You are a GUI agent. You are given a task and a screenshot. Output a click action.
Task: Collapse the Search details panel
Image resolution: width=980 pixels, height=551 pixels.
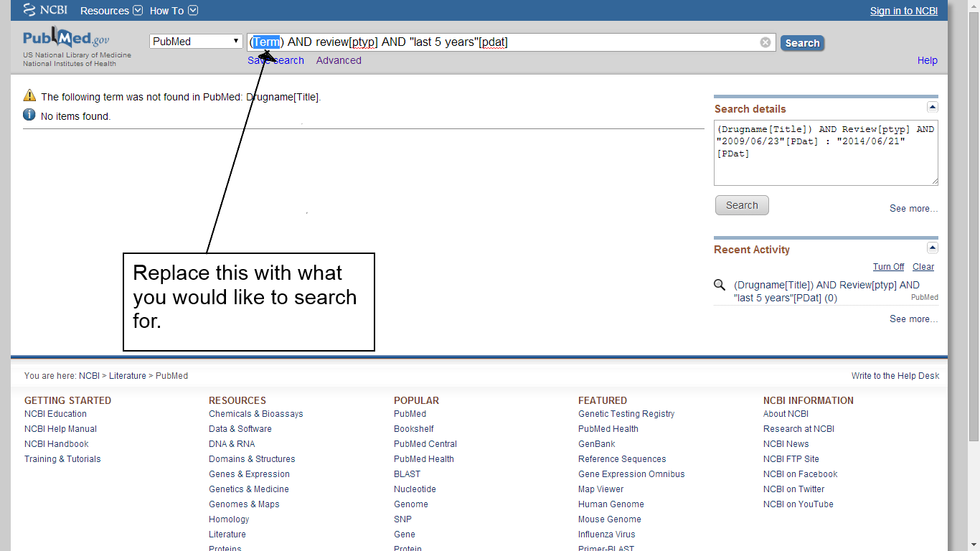[932, 107]
